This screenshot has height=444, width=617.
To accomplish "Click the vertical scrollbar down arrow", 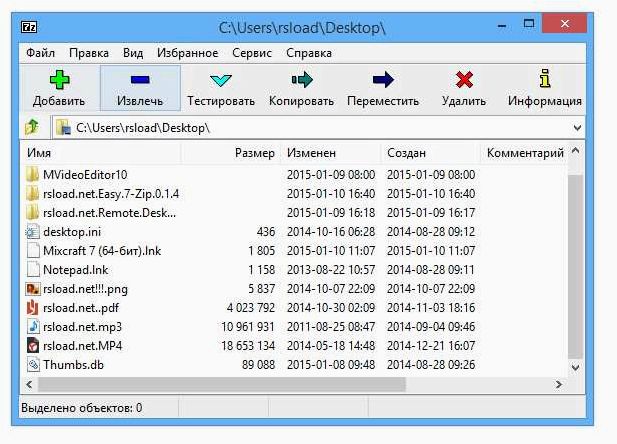I will pyautogui.click(x=575, y=368).
